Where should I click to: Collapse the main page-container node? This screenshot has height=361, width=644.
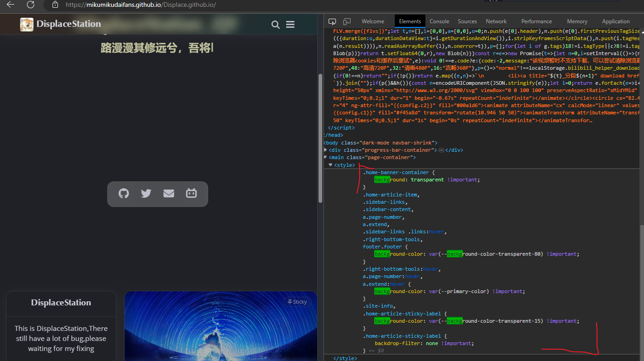tap(325, 157)
